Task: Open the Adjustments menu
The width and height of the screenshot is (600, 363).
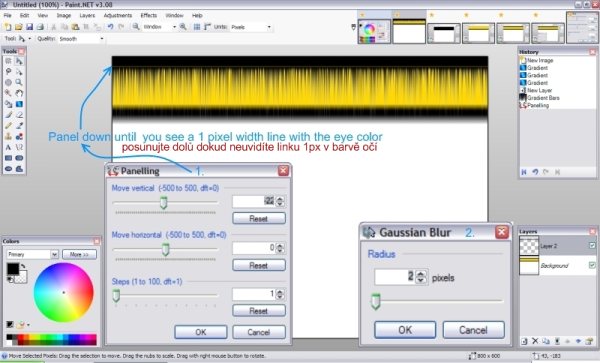Action: (118, 15)
